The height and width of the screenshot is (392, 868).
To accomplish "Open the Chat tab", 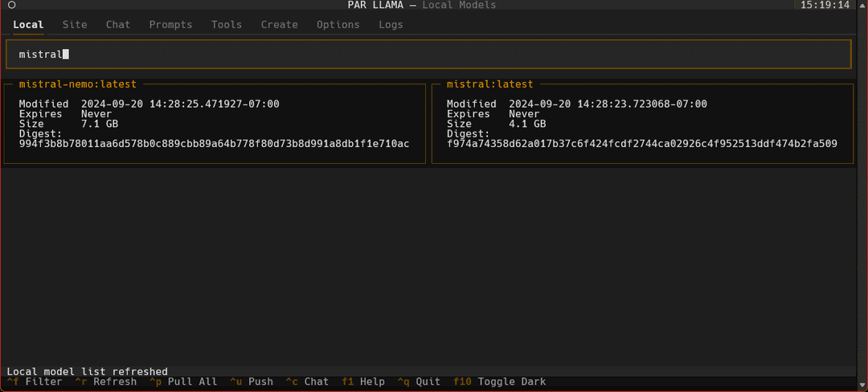I will [118, 24].
